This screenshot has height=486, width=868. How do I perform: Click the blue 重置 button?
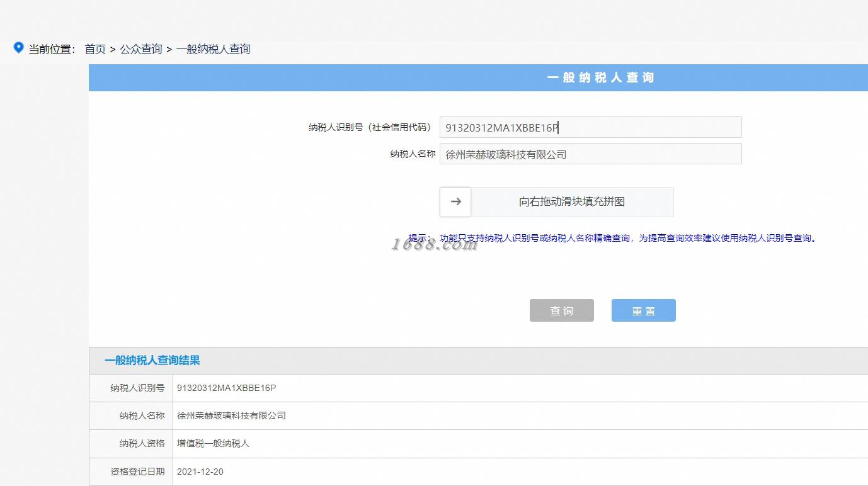[644, 310]
